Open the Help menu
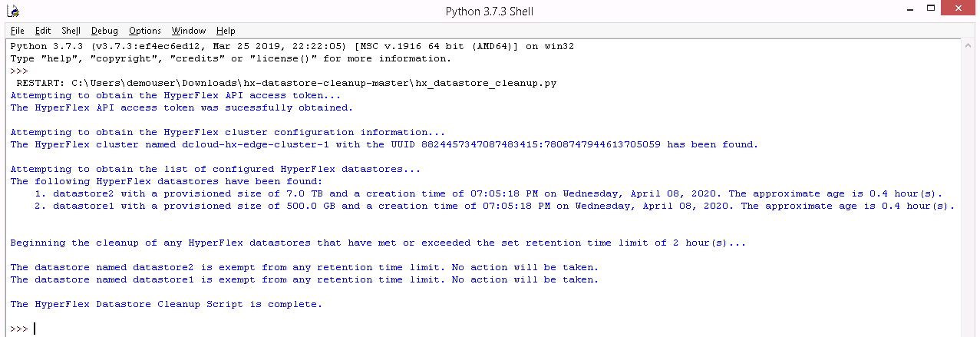 click(226, 31)
